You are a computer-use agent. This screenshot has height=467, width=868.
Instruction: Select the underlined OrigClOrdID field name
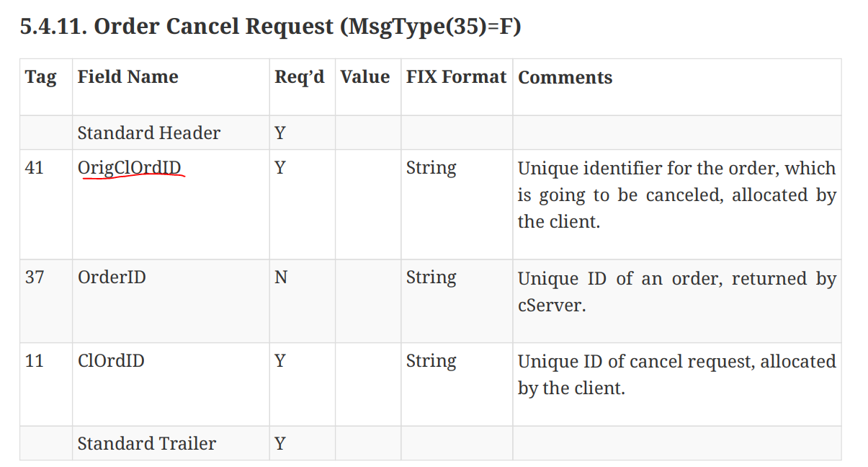(130, 167)
